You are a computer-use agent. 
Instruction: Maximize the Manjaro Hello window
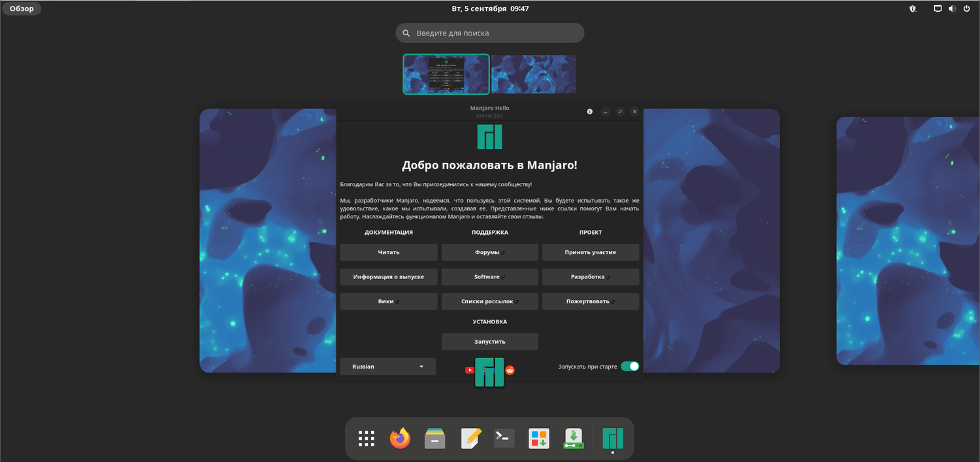(620, 112)
